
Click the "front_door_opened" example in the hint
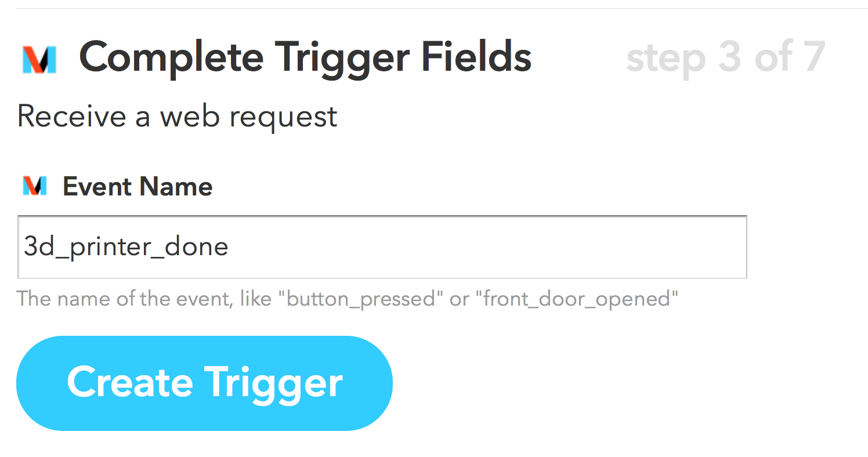[575, 299]
